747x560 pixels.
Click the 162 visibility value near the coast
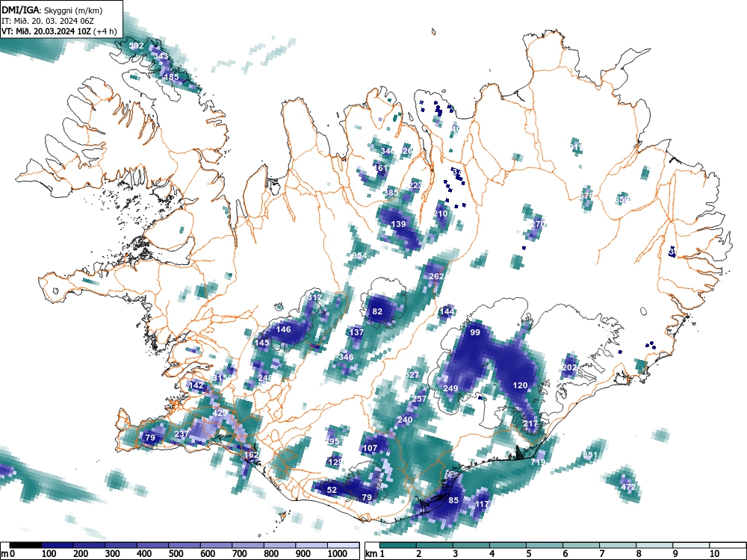[x=251, y=455]
